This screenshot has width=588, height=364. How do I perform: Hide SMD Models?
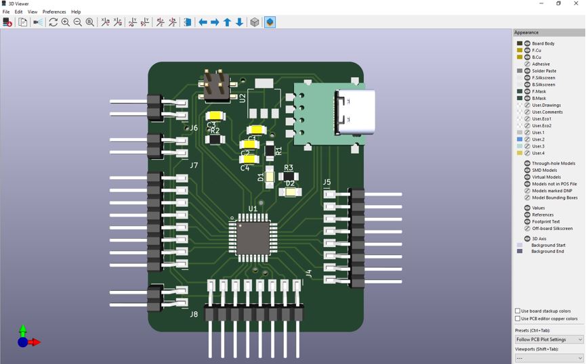point(527,170)
